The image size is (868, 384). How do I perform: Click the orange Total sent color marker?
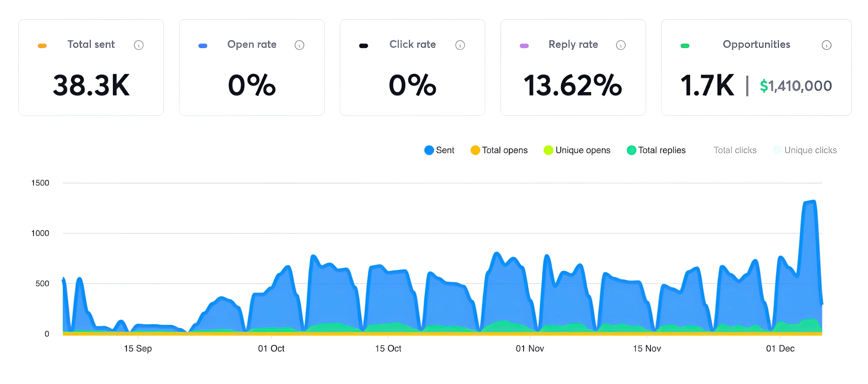pos(42,46)
